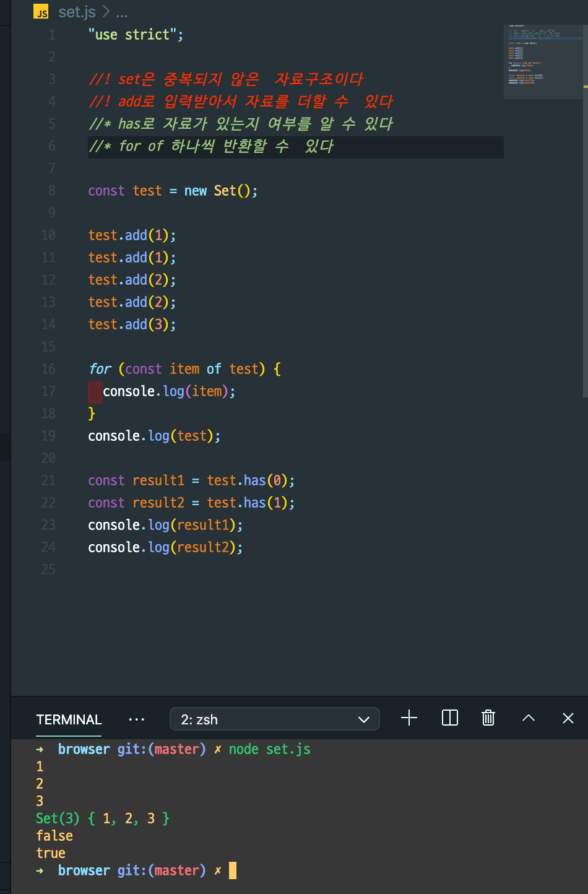Click 'const result2 = test.has(1);' line
The height and width of the screenshot is (894, 588).
(191, 503)
